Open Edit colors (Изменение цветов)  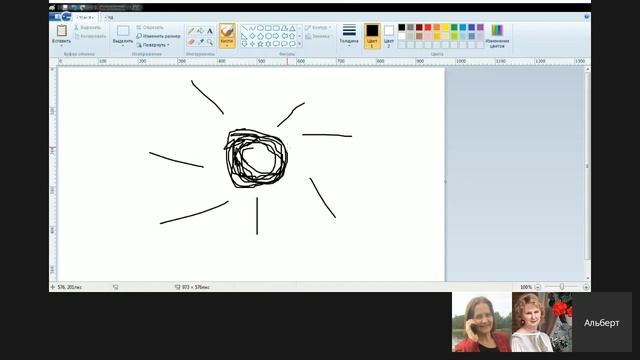[x=497, y=36]
